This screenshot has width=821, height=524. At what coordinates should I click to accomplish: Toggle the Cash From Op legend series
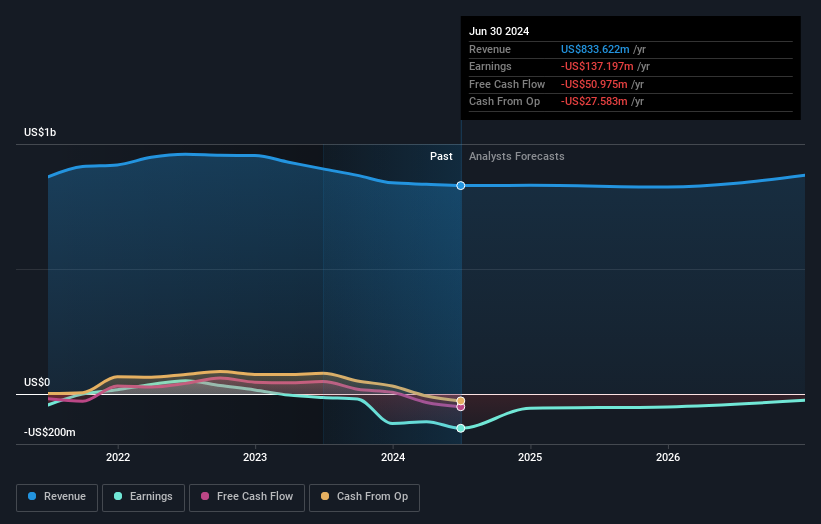[364, 497]
